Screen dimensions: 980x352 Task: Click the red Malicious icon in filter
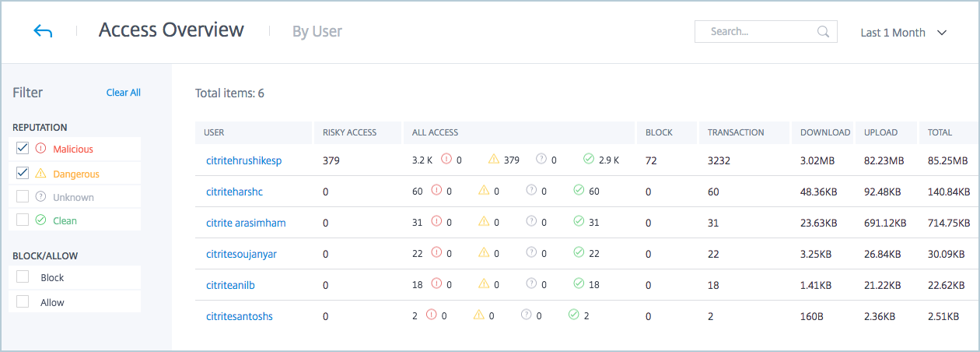point(41,149)
